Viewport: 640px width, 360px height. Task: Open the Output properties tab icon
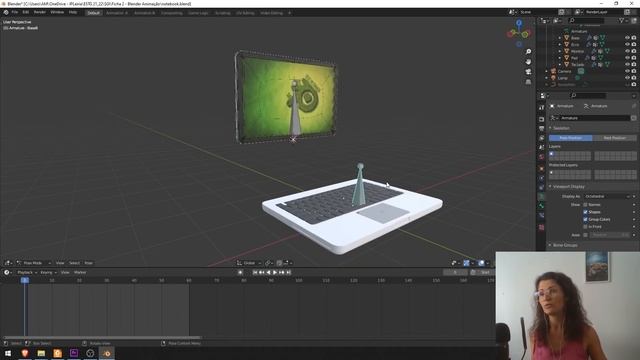[x=542, y=129]
